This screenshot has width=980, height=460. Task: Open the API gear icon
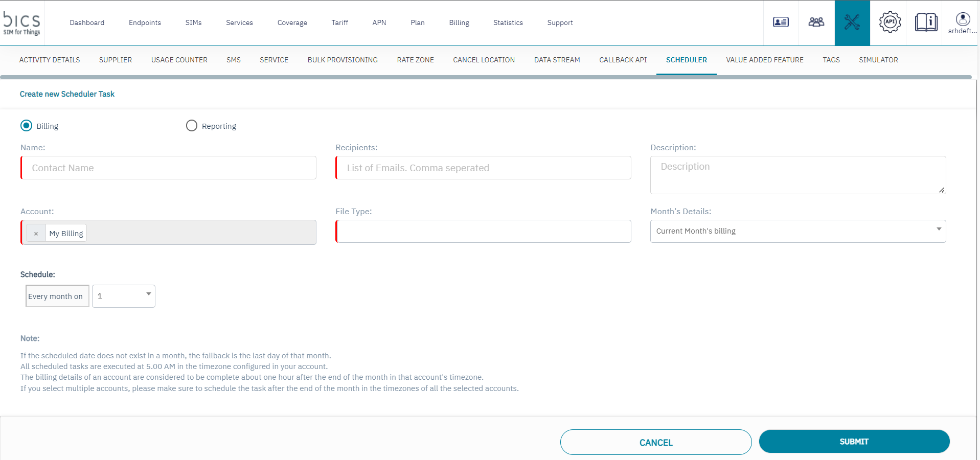pos(890,22)
